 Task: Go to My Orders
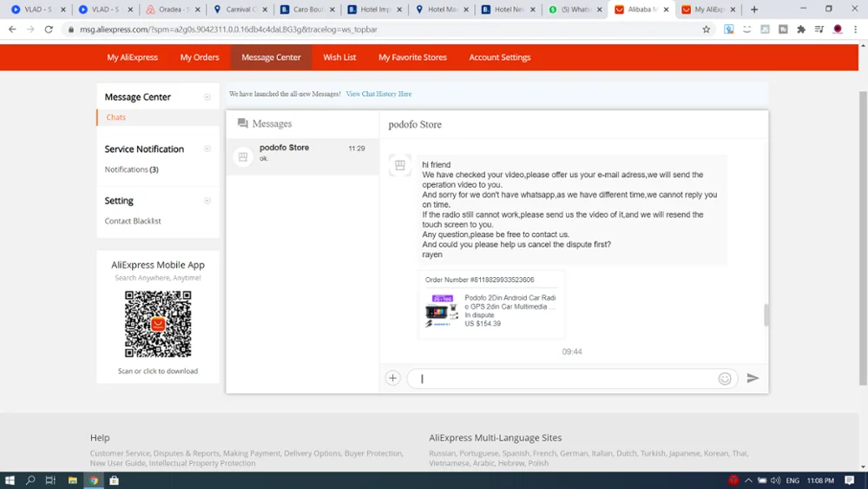tap(200, 57)
